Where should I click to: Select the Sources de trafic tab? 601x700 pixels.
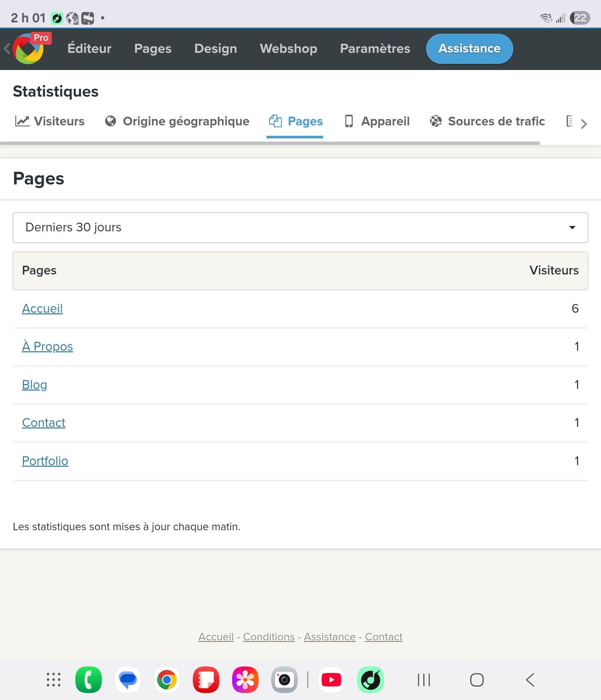[x=487, y=121]
